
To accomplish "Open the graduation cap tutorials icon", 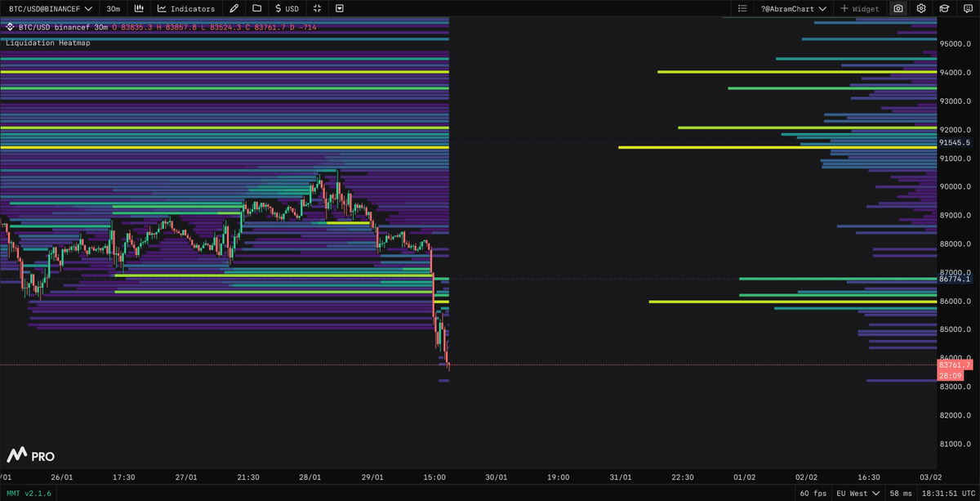I will (x=943, y=8).
